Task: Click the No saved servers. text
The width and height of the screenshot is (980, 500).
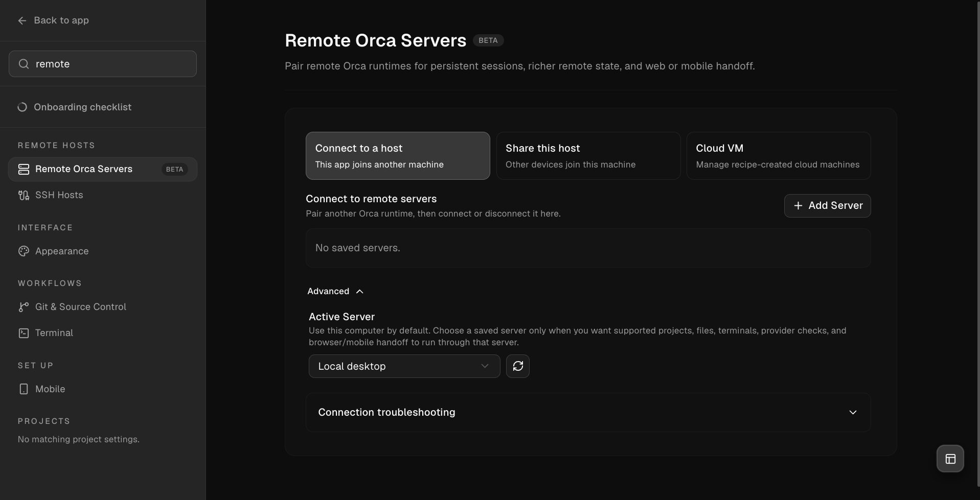Action: (358, 248)
